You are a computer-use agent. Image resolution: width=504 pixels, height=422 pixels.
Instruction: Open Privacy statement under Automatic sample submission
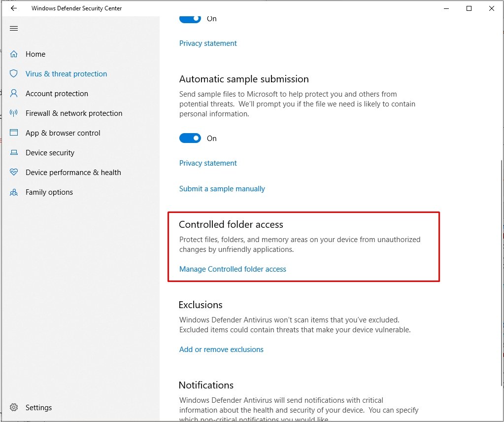(x=208, y=163)
